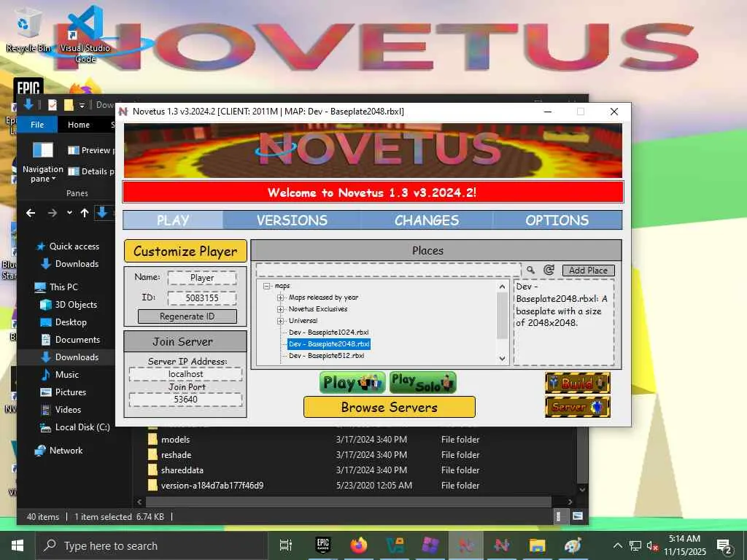
Task: Show hidden system tray icons
Action: tap(617, 546)
